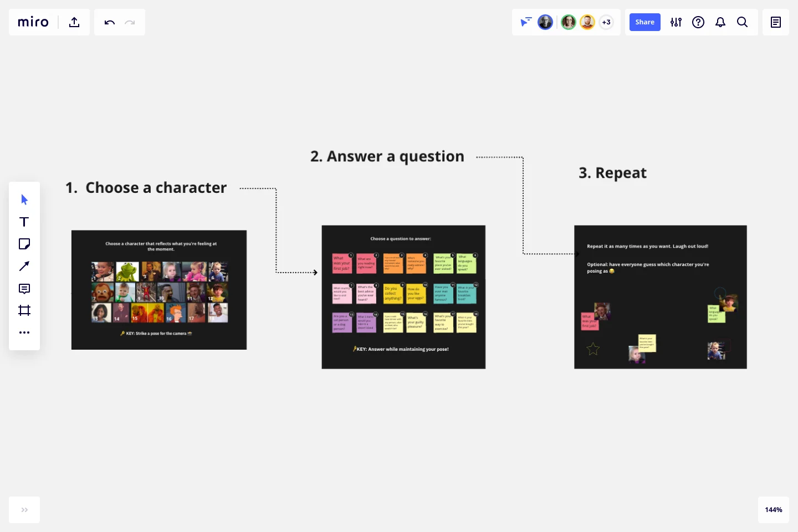798x532 pixels.
Task: Select the '1. Choose a character' heading
Action: (146, 188)
